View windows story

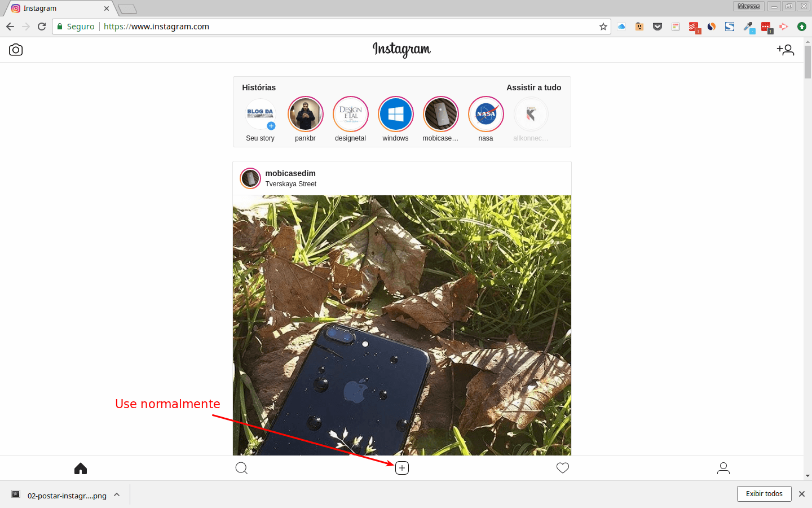pos(395,114)
